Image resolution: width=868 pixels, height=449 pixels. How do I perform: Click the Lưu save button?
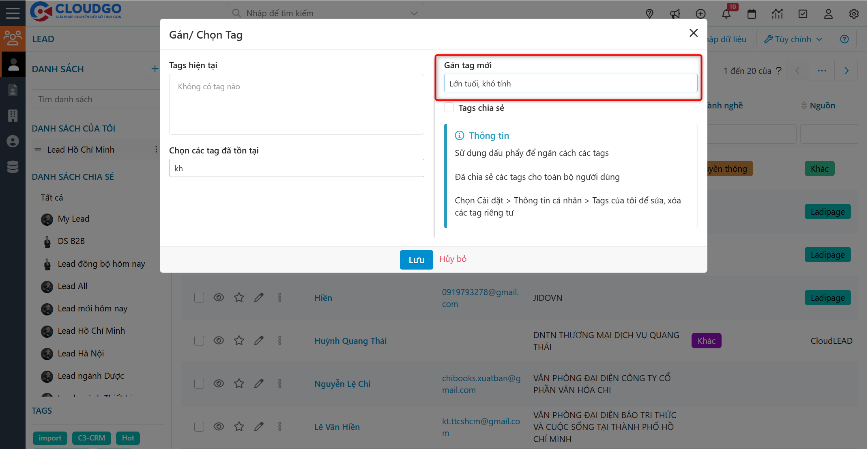[416, 260]
